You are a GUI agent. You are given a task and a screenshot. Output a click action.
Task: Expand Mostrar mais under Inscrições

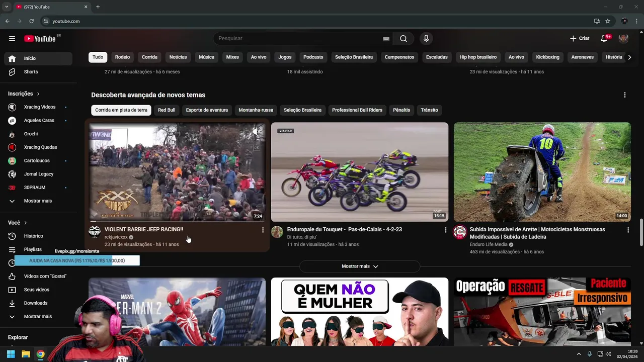[38, 201]
